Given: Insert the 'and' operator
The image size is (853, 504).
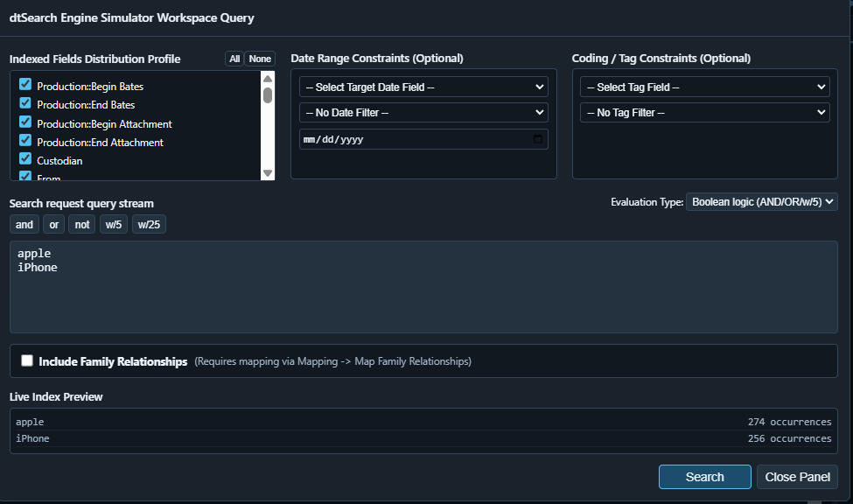Looking at the screenshot, I should click(24, 224).
